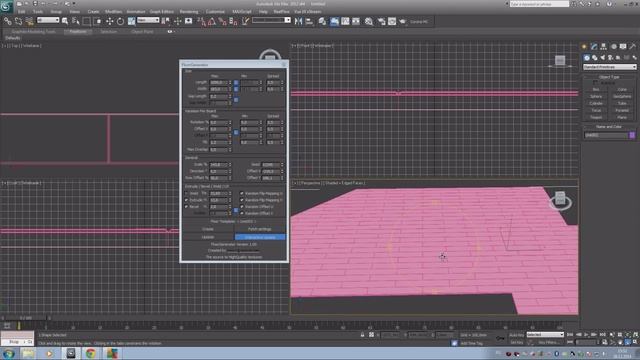Click the Select and Link chain icon
This screenshot has width=640, height=360.
point(8,21)
